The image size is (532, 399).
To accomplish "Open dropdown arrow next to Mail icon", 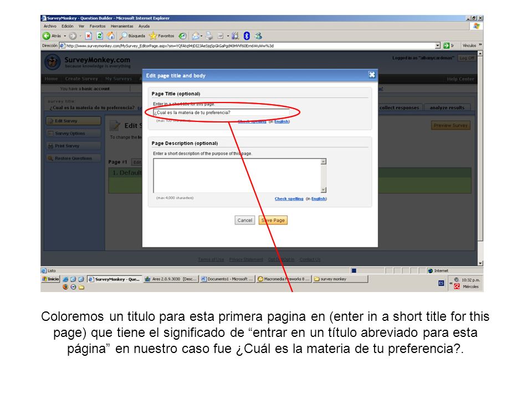I will tap(202, 36).
